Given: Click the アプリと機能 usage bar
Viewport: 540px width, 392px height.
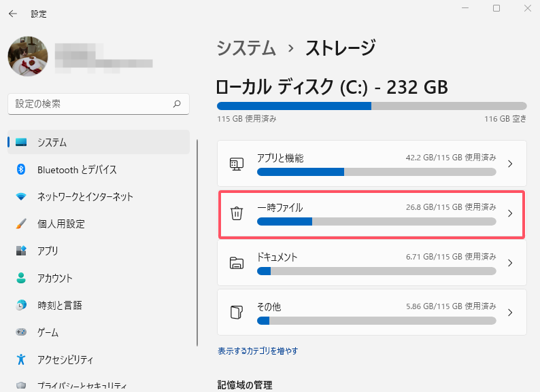Looking at the screenshot, I should coord(376,172).
